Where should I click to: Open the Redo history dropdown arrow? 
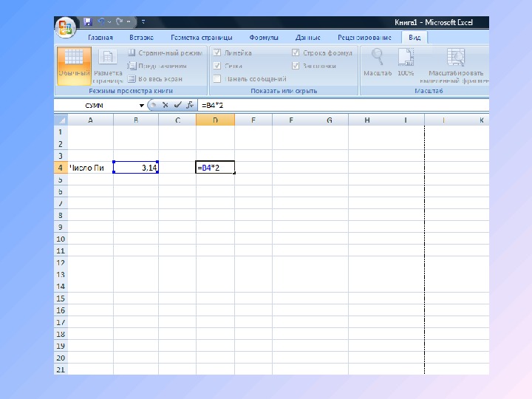[129, 22]
